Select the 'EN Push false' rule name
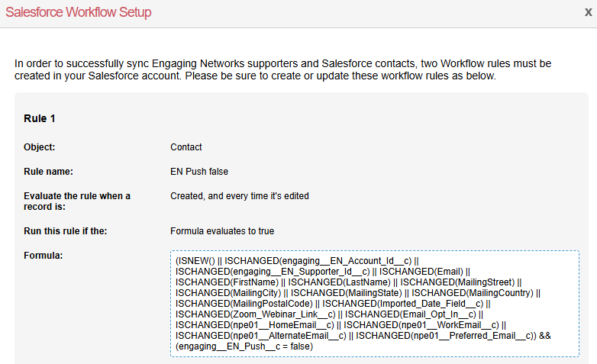 [x=199, y=172]
